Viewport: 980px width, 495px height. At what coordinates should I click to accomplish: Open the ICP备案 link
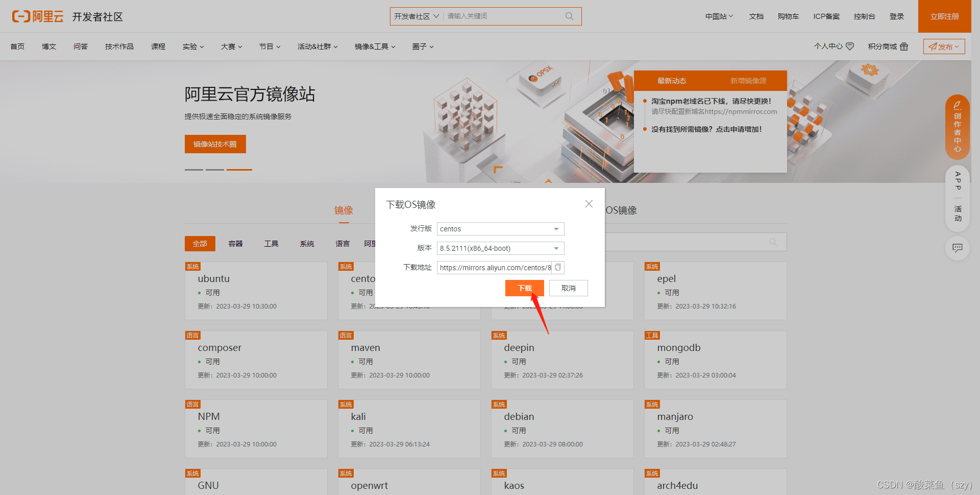point(826,16)
